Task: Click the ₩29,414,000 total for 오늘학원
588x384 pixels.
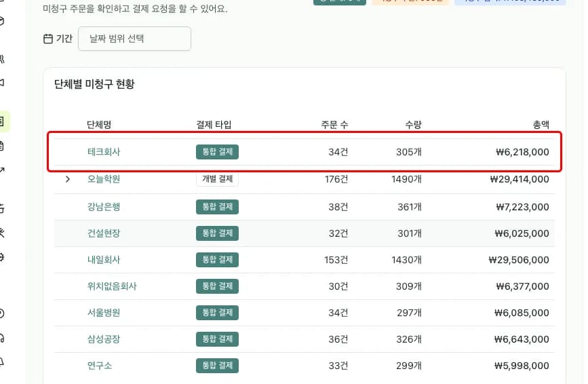Action: point(520,179)
